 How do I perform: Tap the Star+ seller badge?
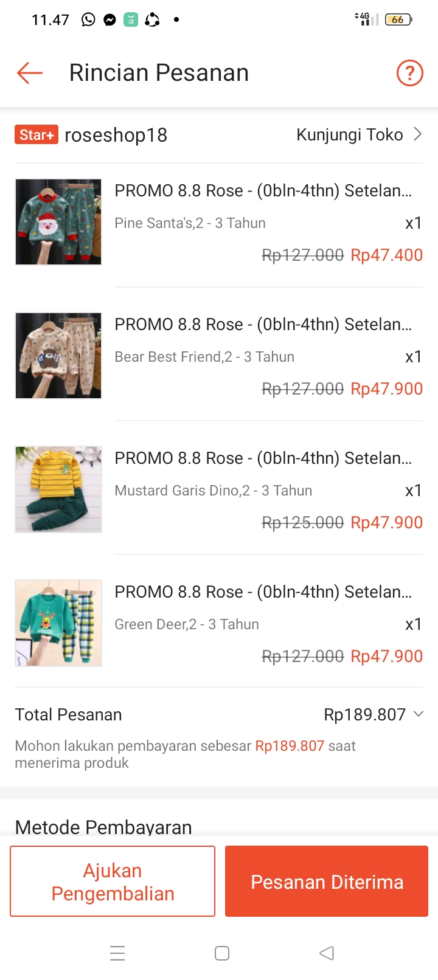pos(36,135)
